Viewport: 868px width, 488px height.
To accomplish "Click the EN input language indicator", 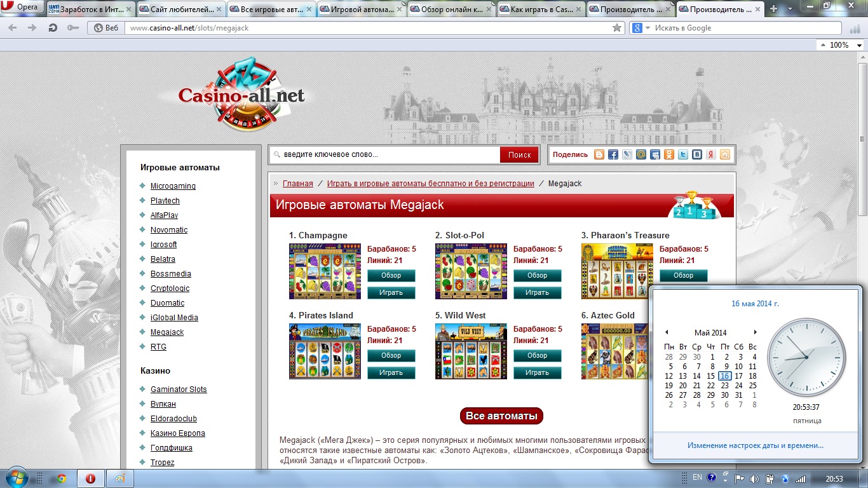I will (x=697, y=478).
